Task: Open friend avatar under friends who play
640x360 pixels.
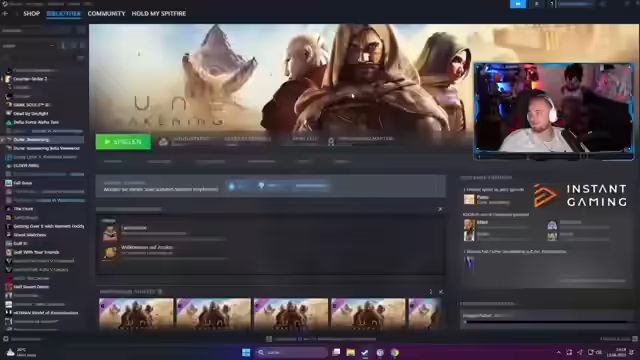Action: pos(469,199)
